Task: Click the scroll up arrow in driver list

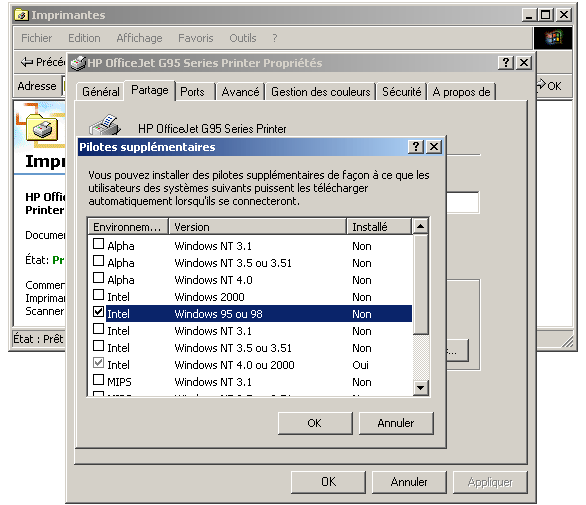Action: click(420, 227)
